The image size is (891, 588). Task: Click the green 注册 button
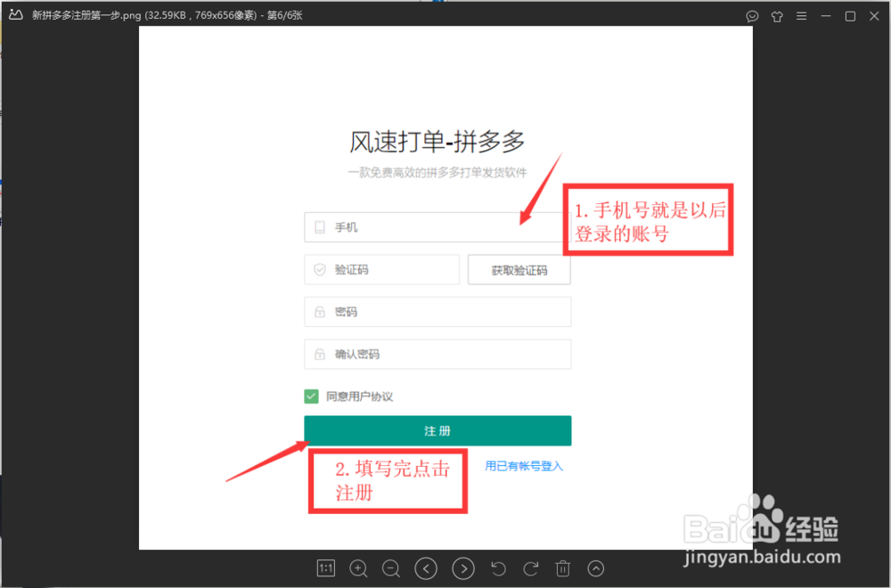(437, 430)
